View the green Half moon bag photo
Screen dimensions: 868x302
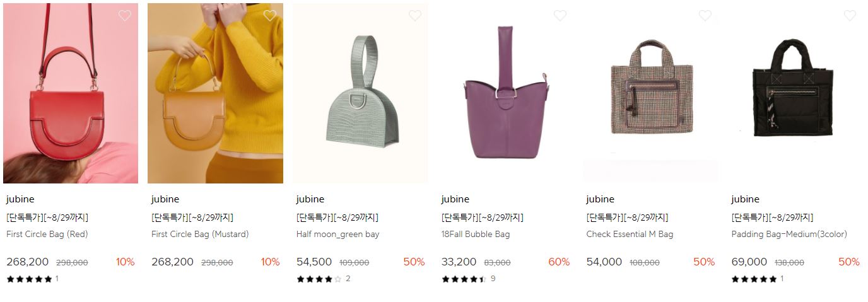(360, 93)
